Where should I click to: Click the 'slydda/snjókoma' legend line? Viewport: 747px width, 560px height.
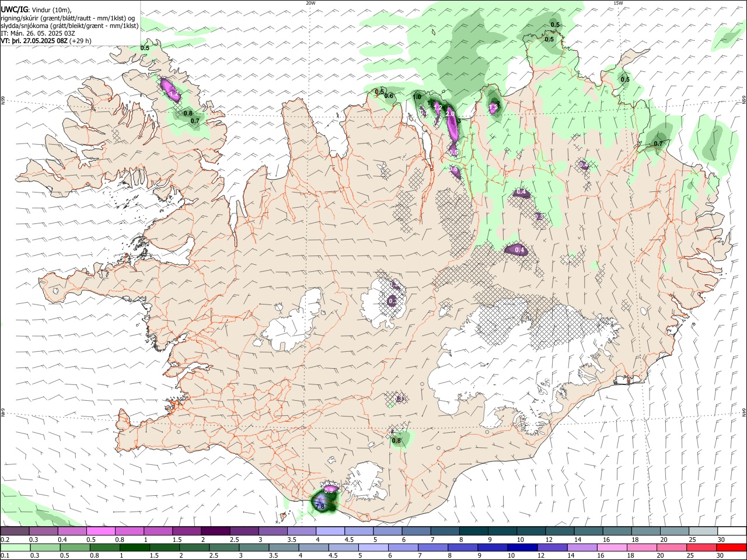pos(69,26)
